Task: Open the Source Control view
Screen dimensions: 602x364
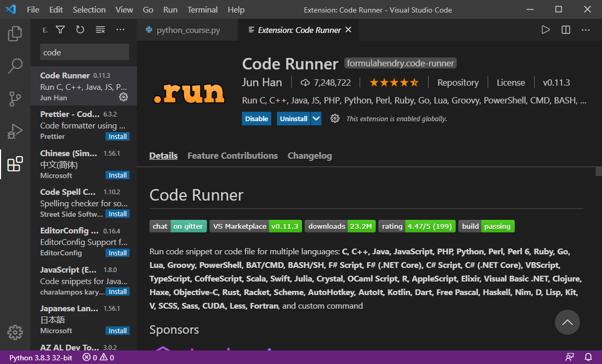Action: point(15,99)
